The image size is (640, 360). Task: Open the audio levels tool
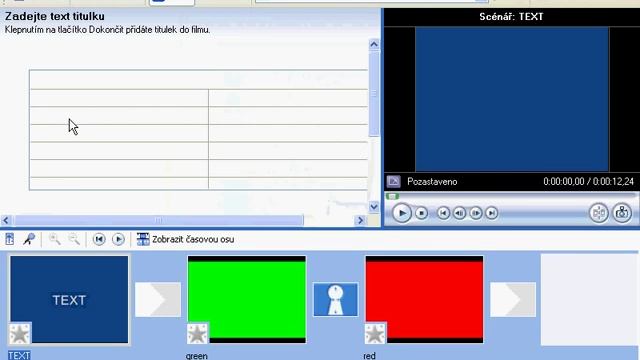pos(10,239)
